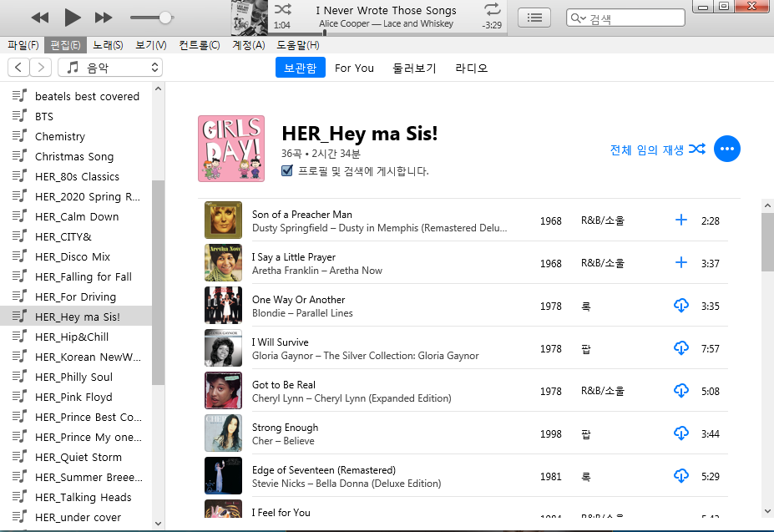Uncheck 프로필 및 검색에 게시합니다 checkbox

point(286,171)
